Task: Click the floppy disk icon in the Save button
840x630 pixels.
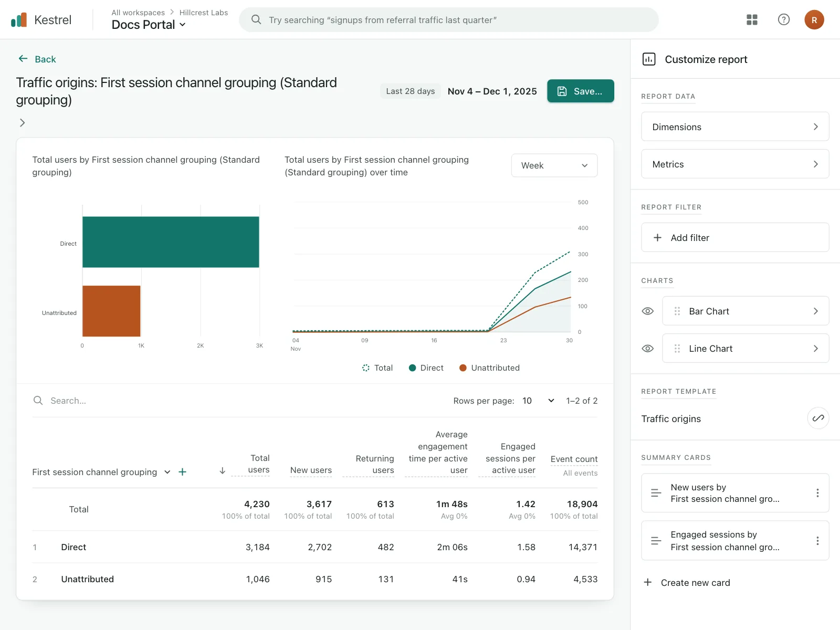Action: pos(562,91)
